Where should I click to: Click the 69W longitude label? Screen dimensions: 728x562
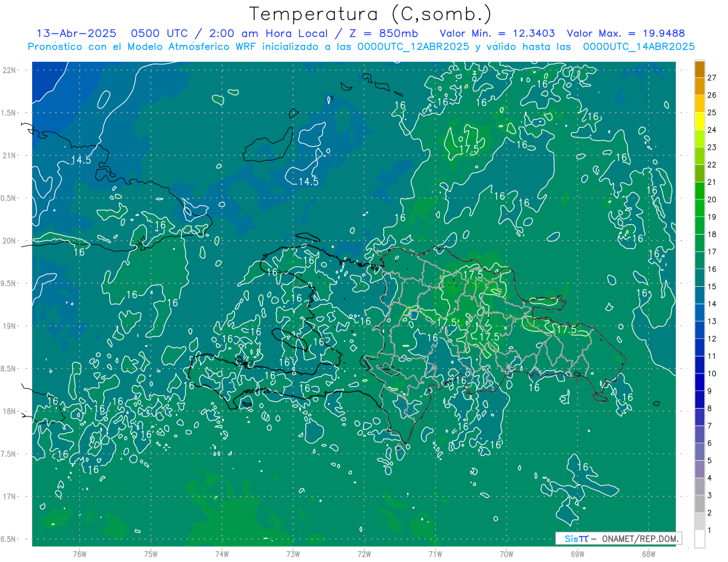(x=578, y=554)
